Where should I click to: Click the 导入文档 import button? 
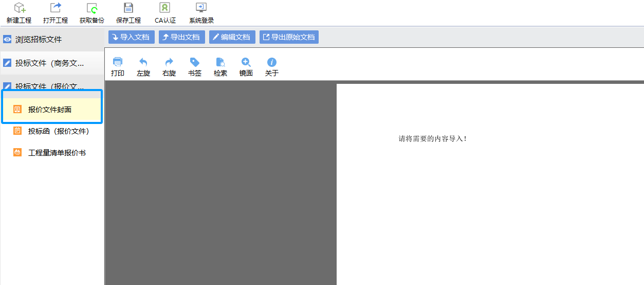point(132,37)
